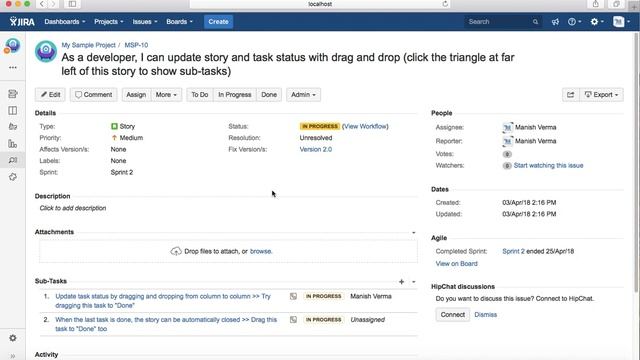Click the Safari share icon
The height and width of the screenshot is (360, 640).
[x=596, y=4]
